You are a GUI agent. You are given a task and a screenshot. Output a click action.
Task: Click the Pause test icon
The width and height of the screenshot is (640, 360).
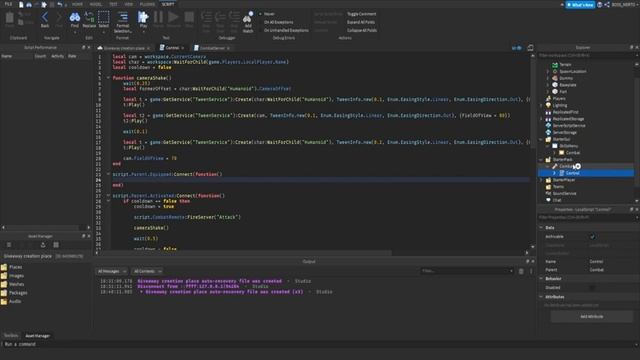click(158, 18)
